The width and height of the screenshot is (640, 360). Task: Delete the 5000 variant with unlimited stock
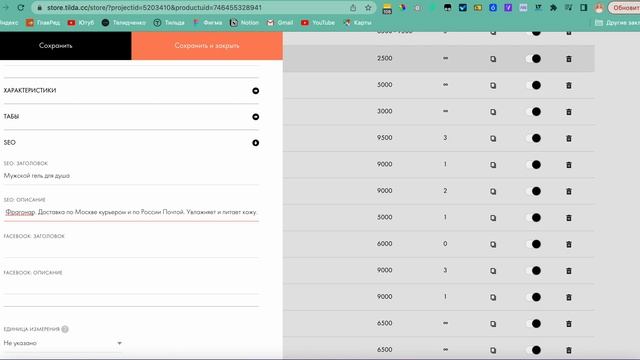pyautogui.click(x=569, y=85)
